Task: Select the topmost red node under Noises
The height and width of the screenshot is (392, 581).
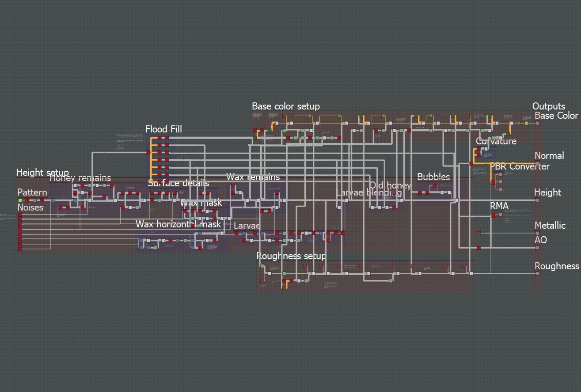Action: click(x=20, y=215)
